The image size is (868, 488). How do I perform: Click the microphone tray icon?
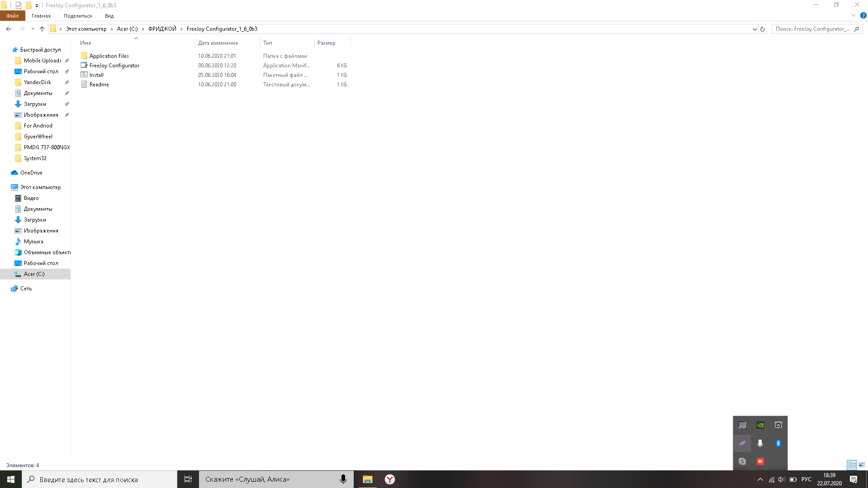(x=760, y=443)
